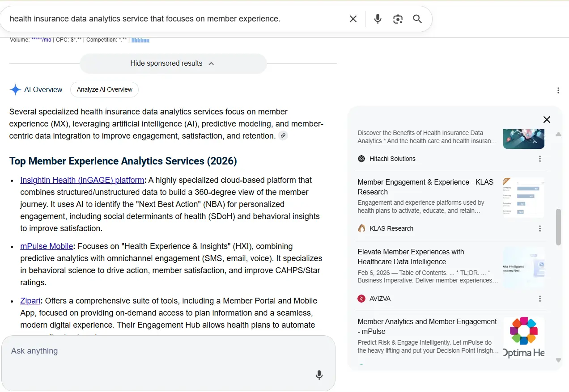Open more options for Hitachi Solutions source
Image resolution: width=569 pixels, height=392 pixels.
(540, 159)
